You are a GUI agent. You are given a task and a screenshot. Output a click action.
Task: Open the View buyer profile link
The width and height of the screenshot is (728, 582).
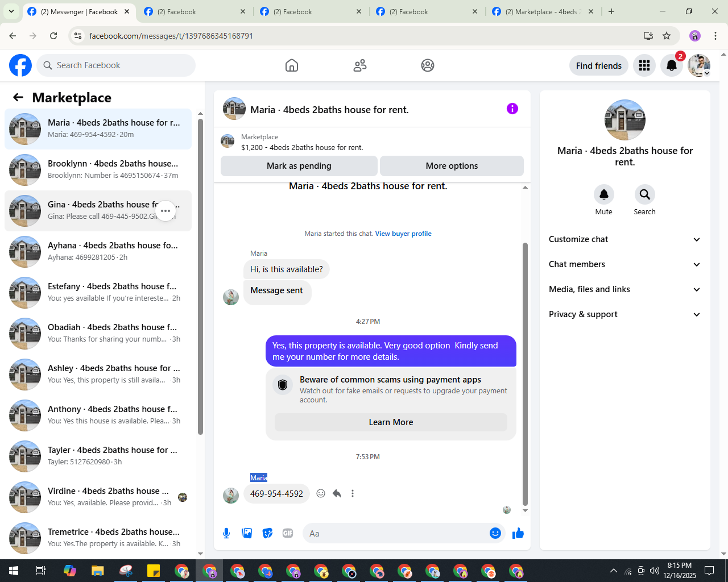coord(403,234)
